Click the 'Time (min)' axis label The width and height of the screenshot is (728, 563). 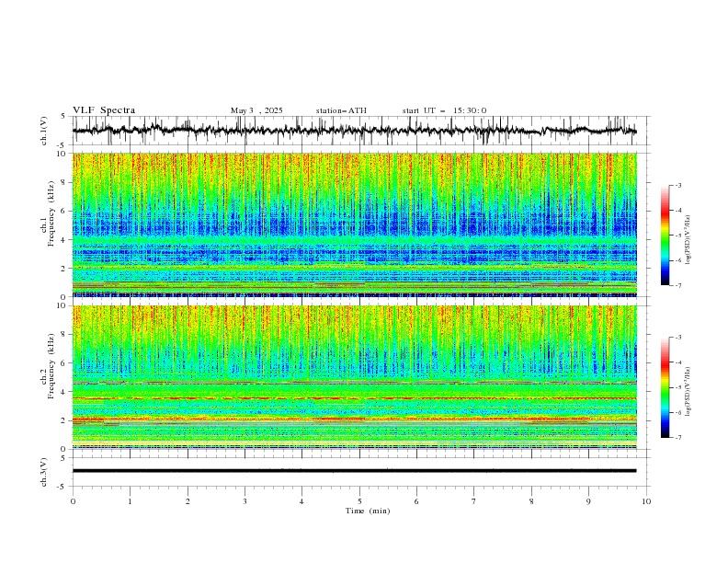[x=368, y=511]
